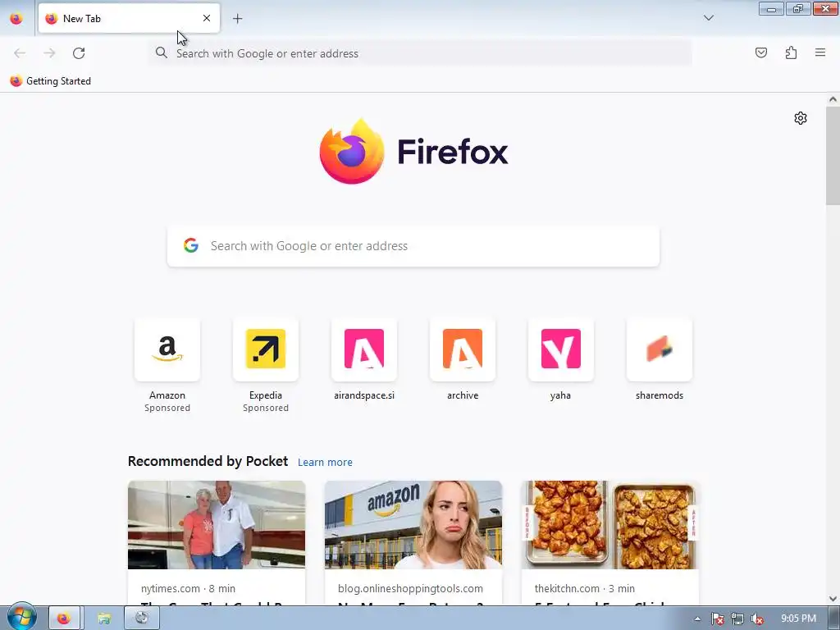Image resolution: width=840 pixels, height=630 pixels.
Task: Reload the current page
Action: click(x=79, y=53)
